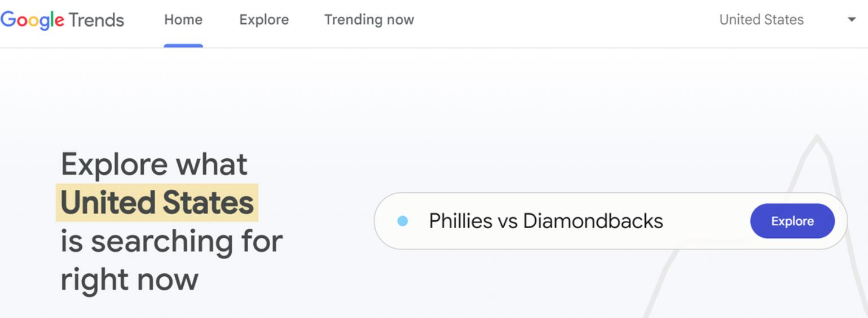Click the "right now" heading line
Screen dimensions: 868x318
129,280
